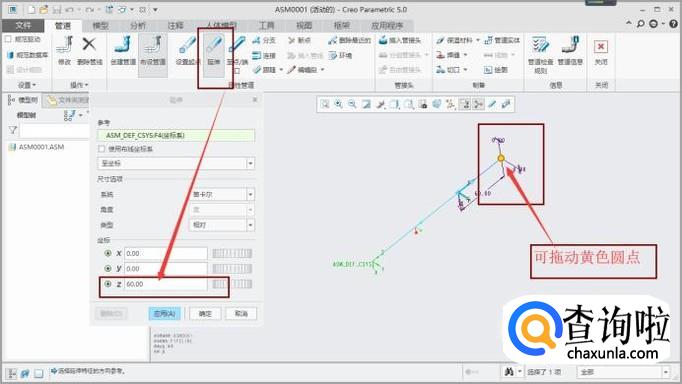Screen dimensions: 682x384
Task: Open the 笛卡尔 coordinate system dropdown
Action: coord(250,194)
